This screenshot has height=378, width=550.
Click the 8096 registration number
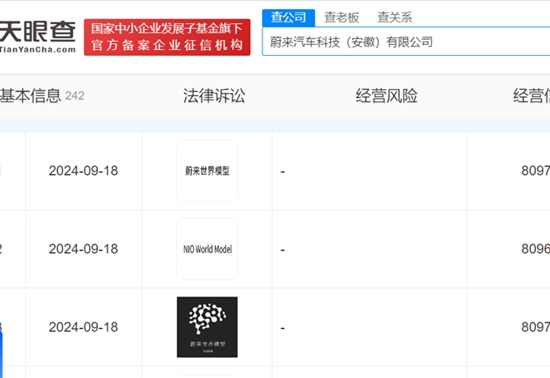click(x=535, y=249)
